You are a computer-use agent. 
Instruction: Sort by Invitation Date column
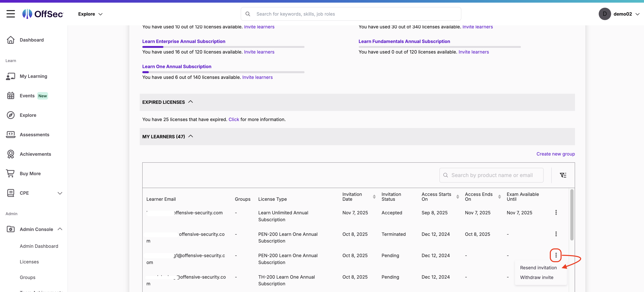[374, 196]
